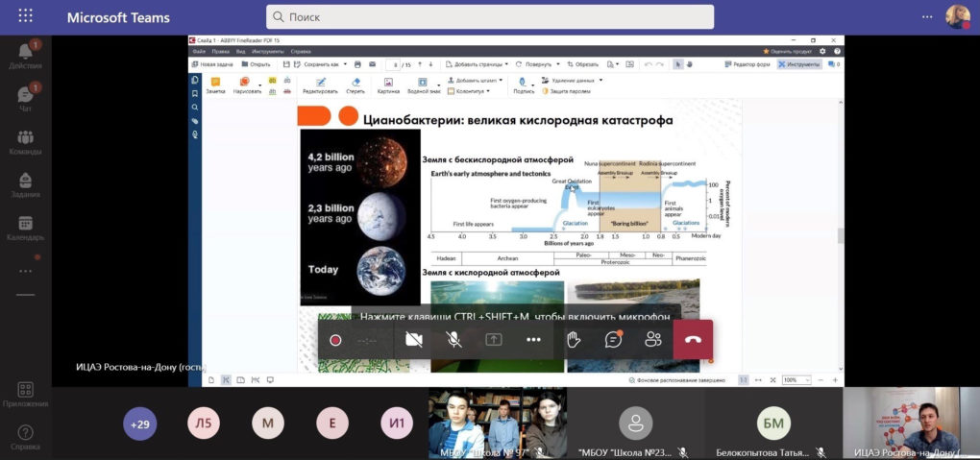Unmute the microphone

pos(453,339)
